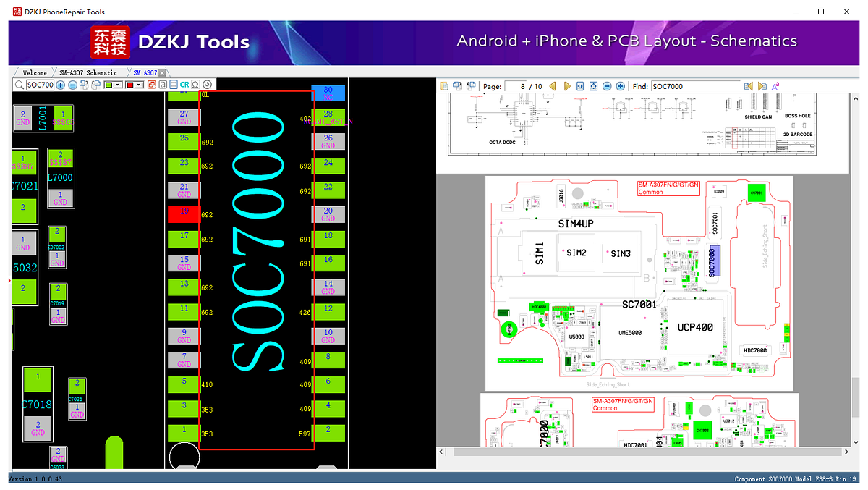This screenshot has width=868, height=490.
Task: Click the fit-to-width icon in schematic toolbar
Action: (x=579, y=86)
